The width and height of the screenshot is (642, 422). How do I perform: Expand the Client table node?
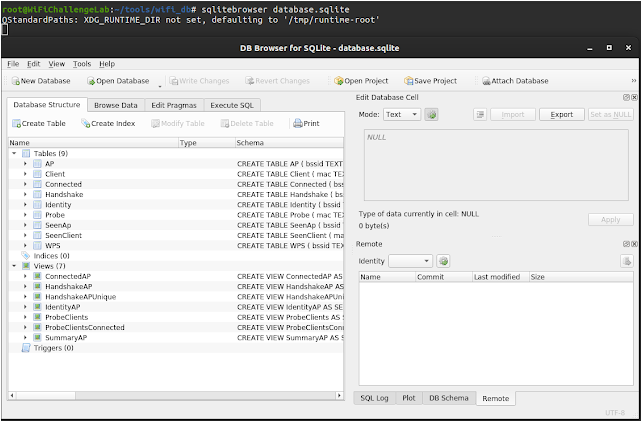tap(25, 174)
